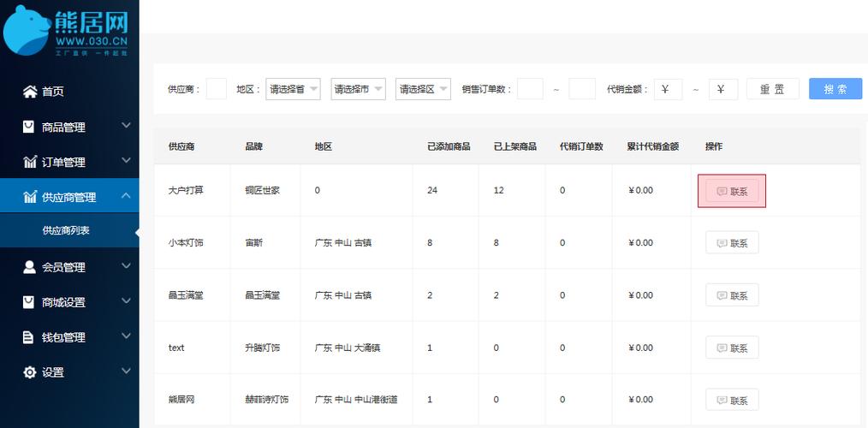Image resolution: width=868 pixels, height=428 pixels.
Task: Click the home icon beside 首页
Action: (x=29, y=92)
